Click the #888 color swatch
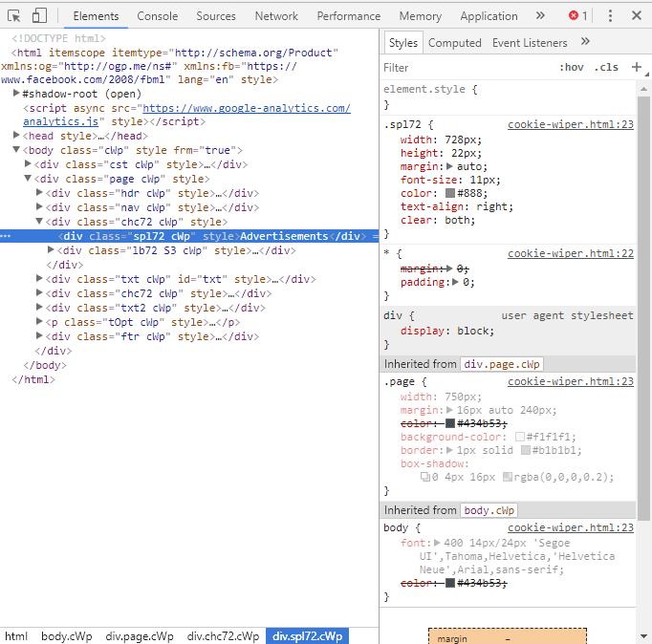652x644 pixels. 450,193
